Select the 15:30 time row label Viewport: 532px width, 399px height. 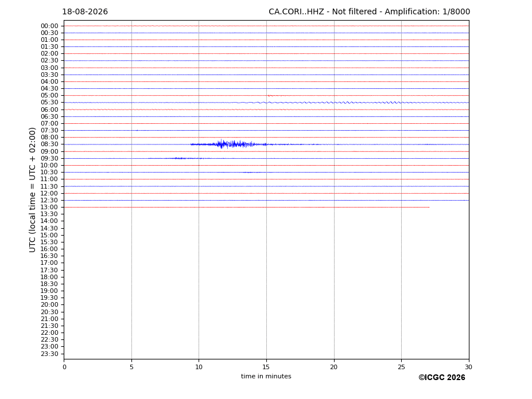[49, 242]
